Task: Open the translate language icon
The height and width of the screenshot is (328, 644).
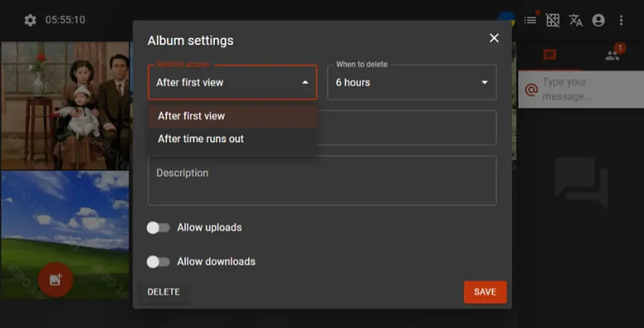Action: pos(575,20)
